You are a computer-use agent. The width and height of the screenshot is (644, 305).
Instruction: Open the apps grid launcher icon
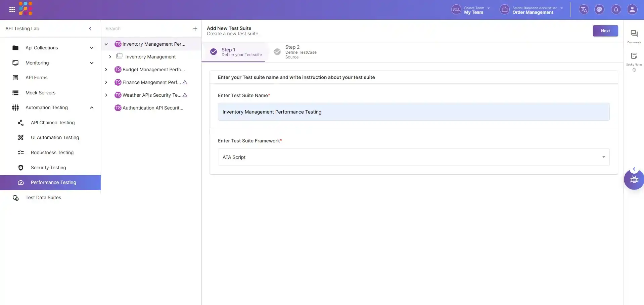click(12, 9)
